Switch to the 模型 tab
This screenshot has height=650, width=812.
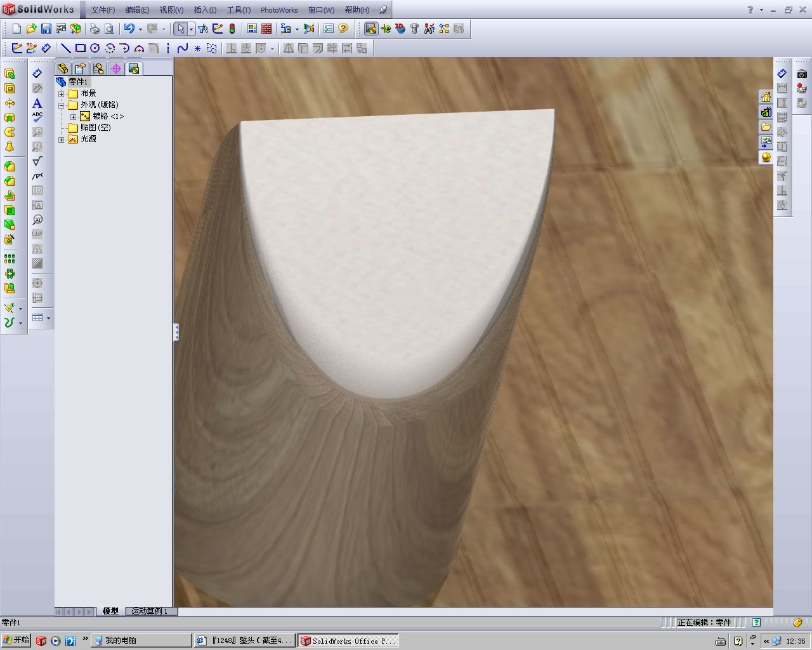110,611
